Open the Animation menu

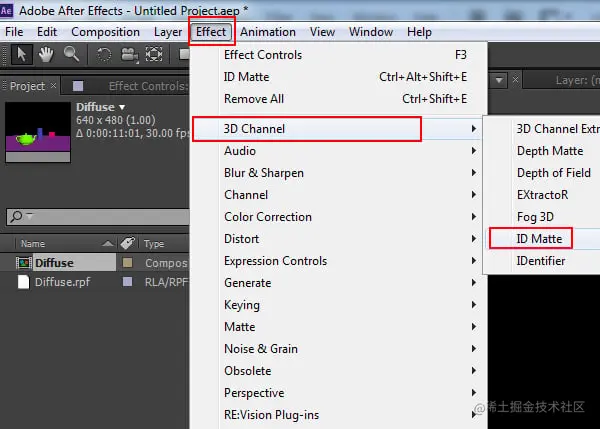(x=268, y=32)
